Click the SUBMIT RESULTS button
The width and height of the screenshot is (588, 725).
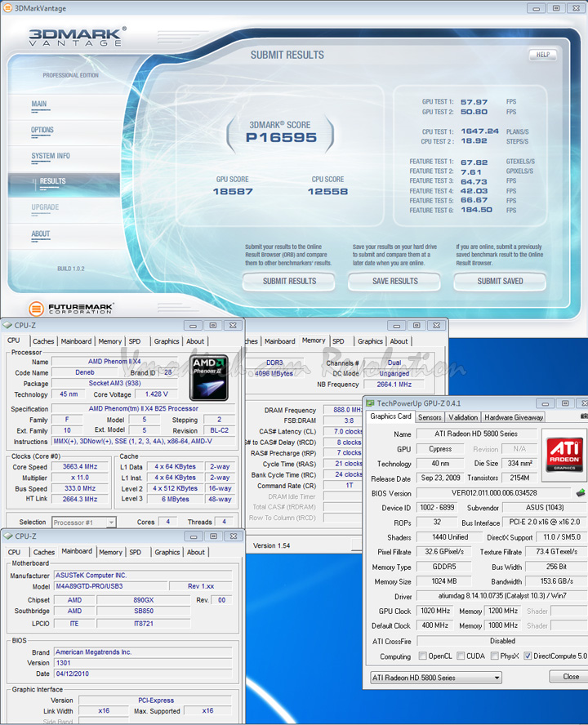pos(289,281)
